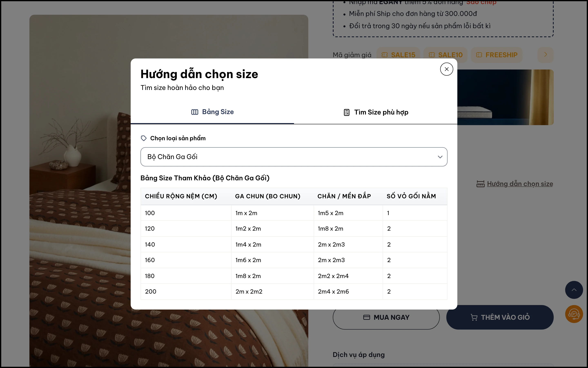Screen dimensions: 588x368
Task: Click the 200 mattress width cell
Action: tap(186, 292)
